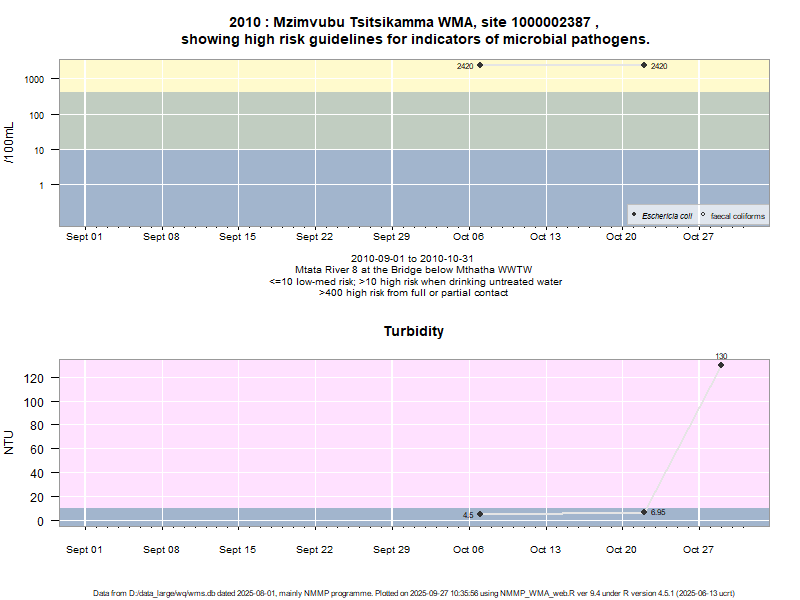Click the NTU y-axis label

click(9, 442)
